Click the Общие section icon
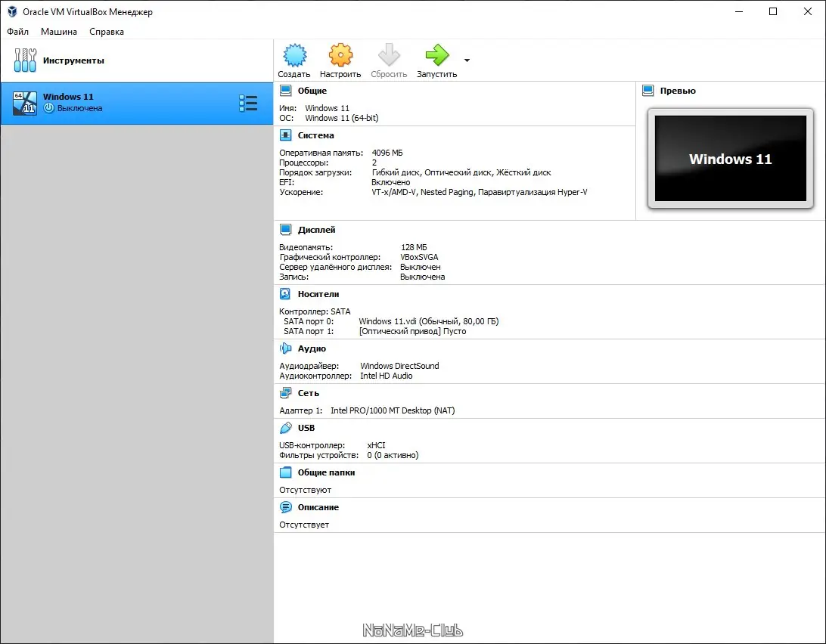The height and width of the screenshot is (644, 826). click(x=285, y=91)
